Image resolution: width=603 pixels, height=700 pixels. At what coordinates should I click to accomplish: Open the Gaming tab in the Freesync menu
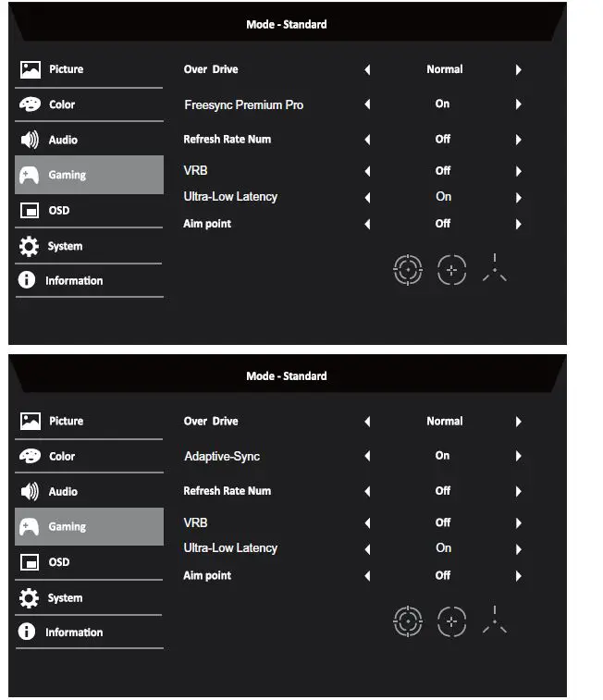tap(67, 175)
